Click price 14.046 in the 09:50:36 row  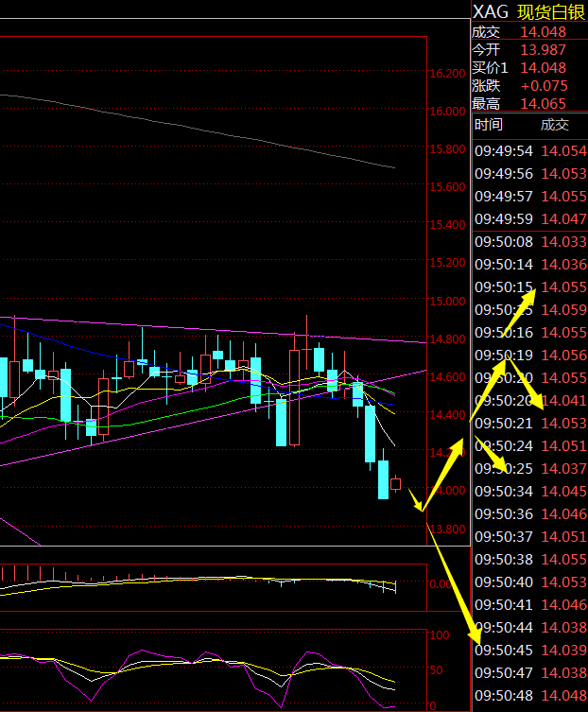pos(564,514)
